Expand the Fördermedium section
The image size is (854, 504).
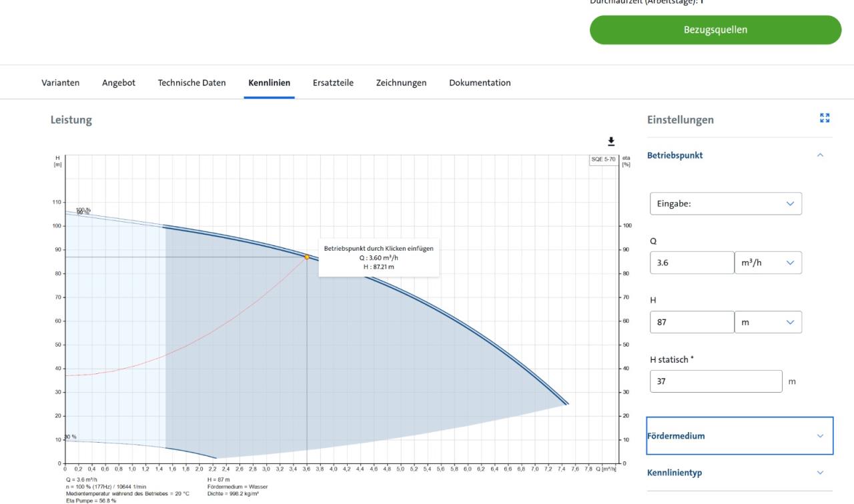point(820,436)
